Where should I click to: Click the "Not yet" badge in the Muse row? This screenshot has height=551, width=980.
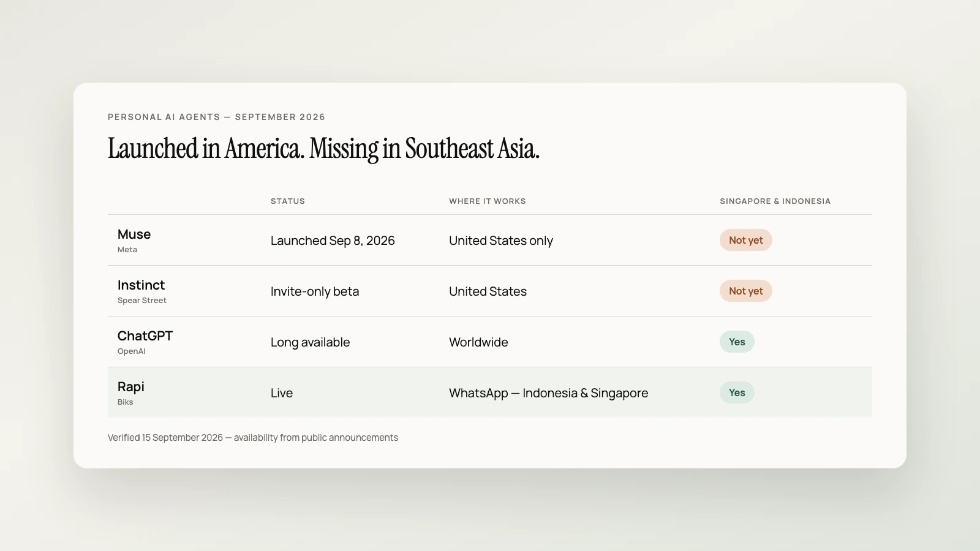click(x=746, y=240)
